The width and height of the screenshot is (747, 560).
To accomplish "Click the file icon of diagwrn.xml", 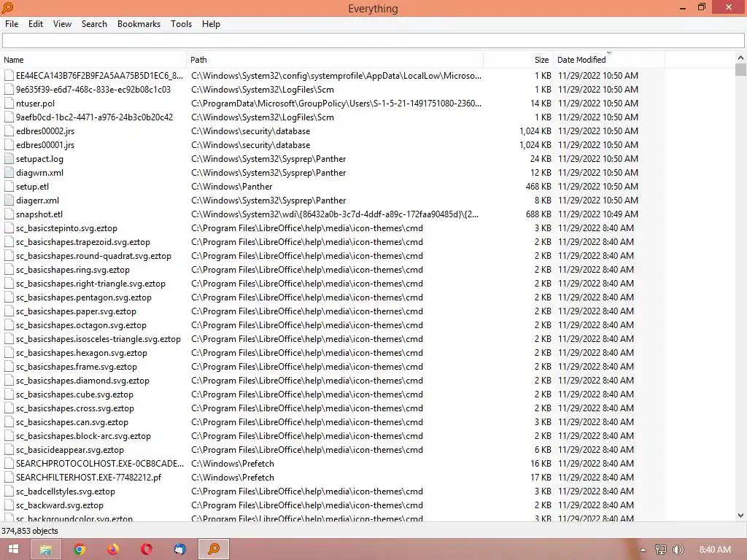I will (x=9, y=172).
